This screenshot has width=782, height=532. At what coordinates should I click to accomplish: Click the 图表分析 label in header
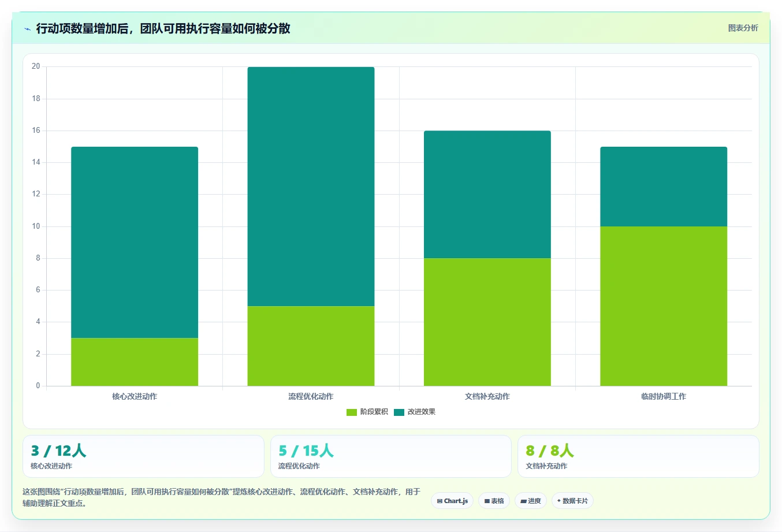[x=743, y=28]
